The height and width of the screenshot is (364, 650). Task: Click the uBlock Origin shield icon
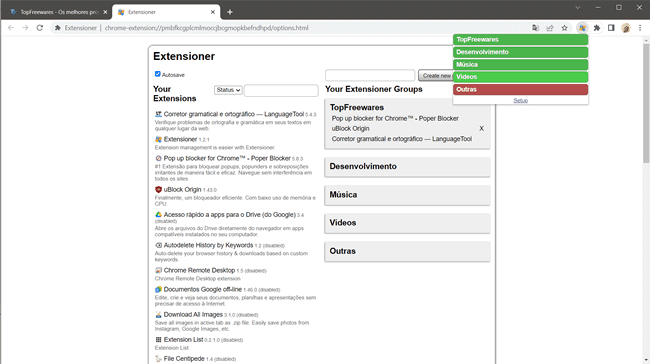point(158,189)
